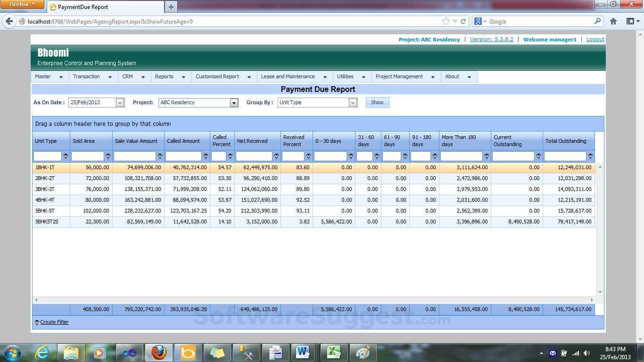Click the grid horizontal scrollbar right arrow

pos(592,300)
